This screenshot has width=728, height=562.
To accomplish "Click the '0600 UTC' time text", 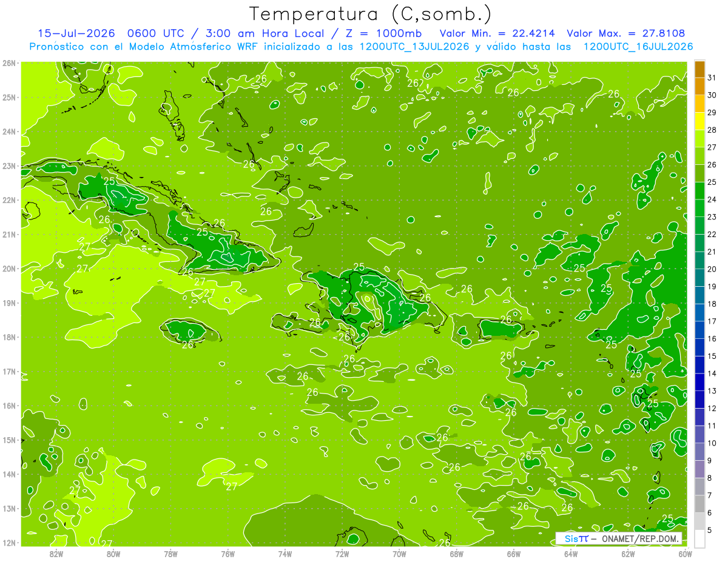I will coord(156,33).
